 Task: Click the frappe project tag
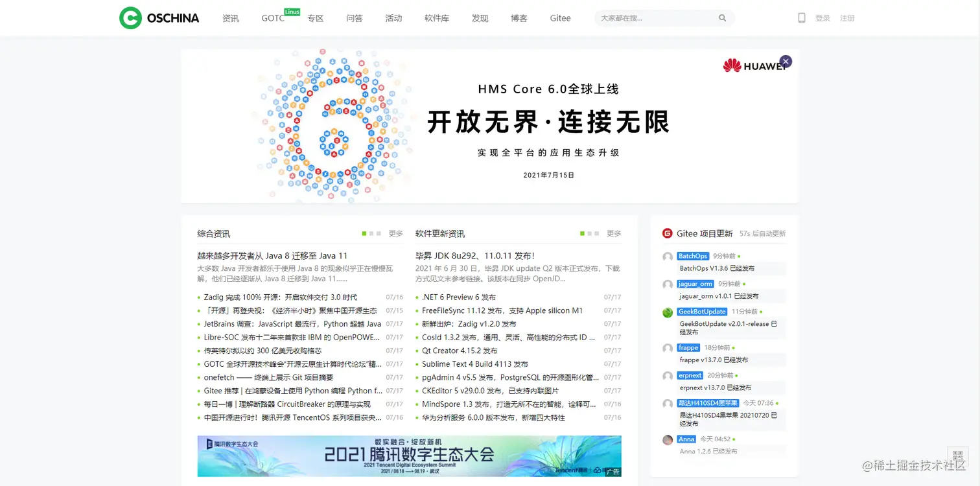(688, 348)
